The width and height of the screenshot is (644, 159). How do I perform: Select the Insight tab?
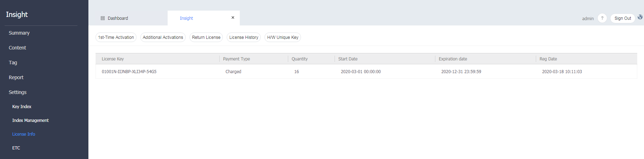click(x=186, y=18)
